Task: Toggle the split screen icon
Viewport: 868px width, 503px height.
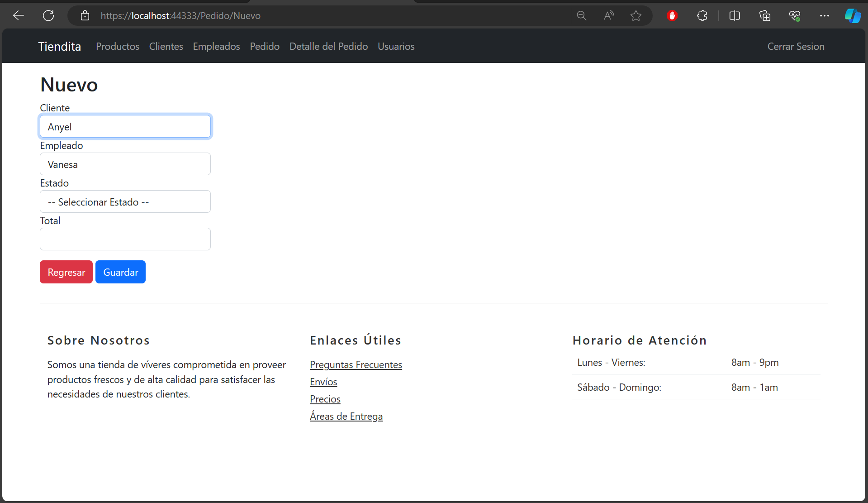Action: 735,16
